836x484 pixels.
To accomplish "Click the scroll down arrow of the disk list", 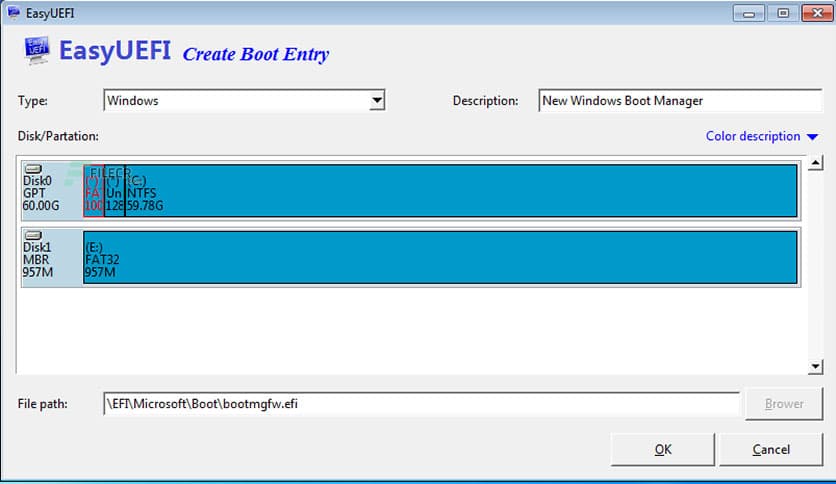I will point(815,366).
